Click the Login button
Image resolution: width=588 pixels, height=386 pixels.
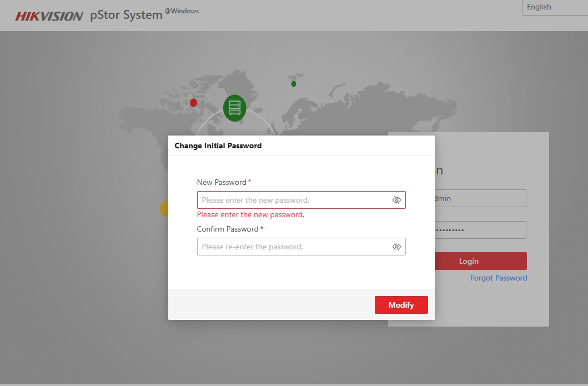(480, 261)
